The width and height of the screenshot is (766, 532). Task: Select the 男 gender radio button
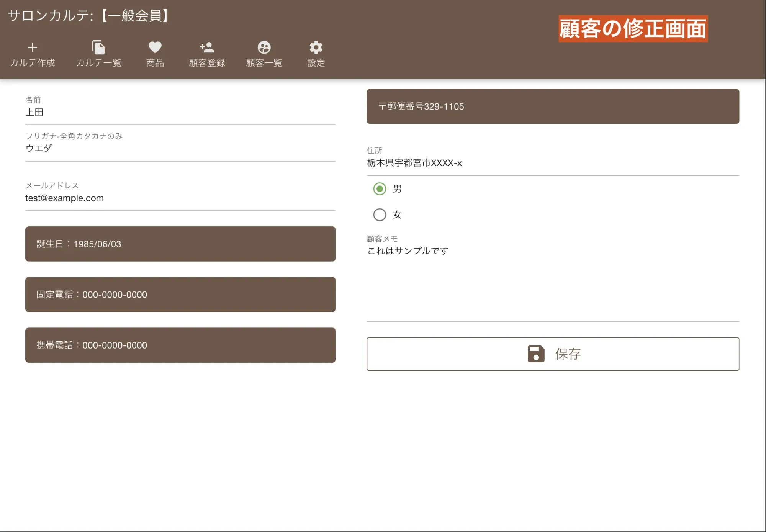[x=380, y=188]
